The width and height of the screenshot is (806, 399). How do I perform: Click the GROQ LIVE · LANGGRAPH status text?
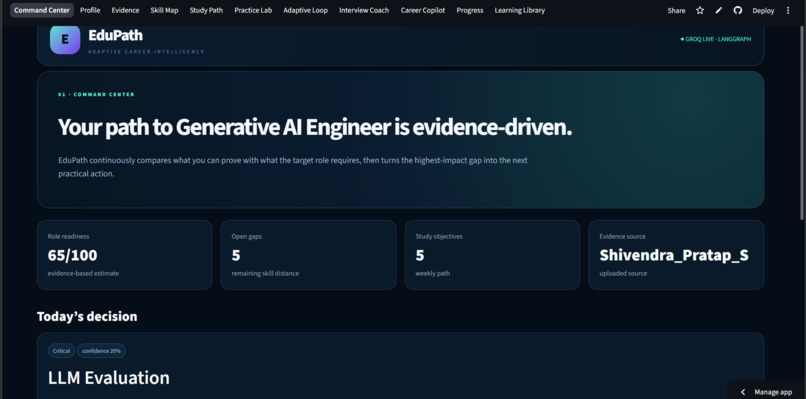pos(716,39)
